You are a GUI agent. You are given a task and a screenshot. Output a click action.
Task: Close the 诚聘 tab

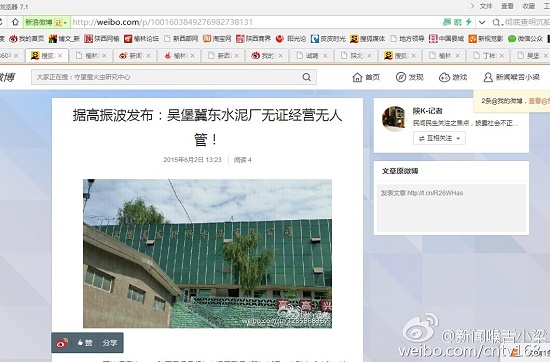pos(325,56)
